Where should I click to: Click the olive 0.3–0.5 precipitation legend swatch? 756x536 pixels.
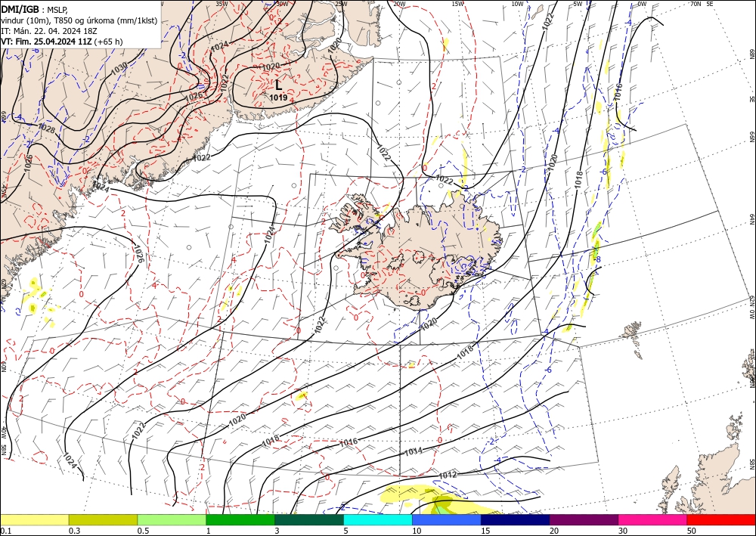(x=103, y=520)
